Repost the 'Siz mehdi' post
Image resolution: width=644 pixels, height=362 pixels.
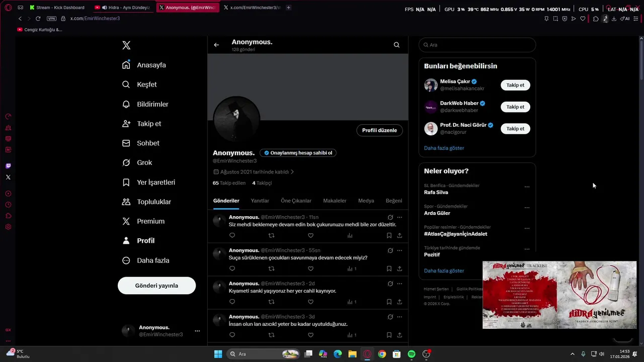271,235
